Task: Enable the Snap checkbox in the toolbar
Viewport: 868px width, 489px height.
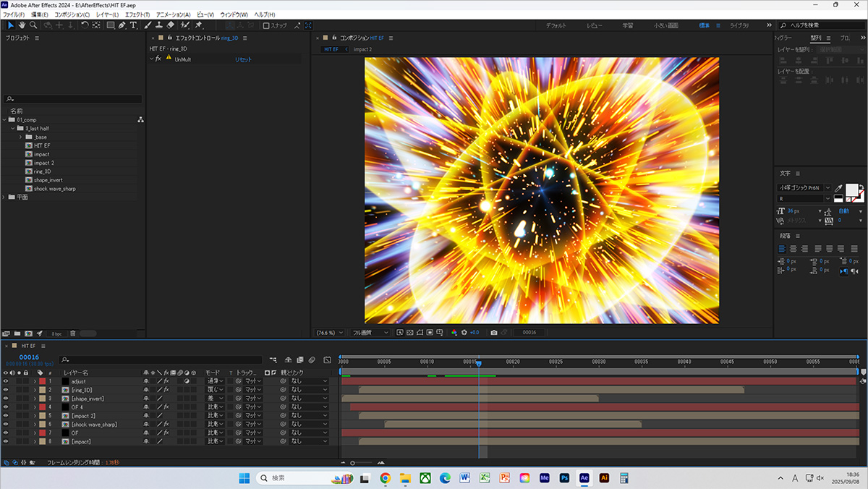Action: click(x=266, y=25)
